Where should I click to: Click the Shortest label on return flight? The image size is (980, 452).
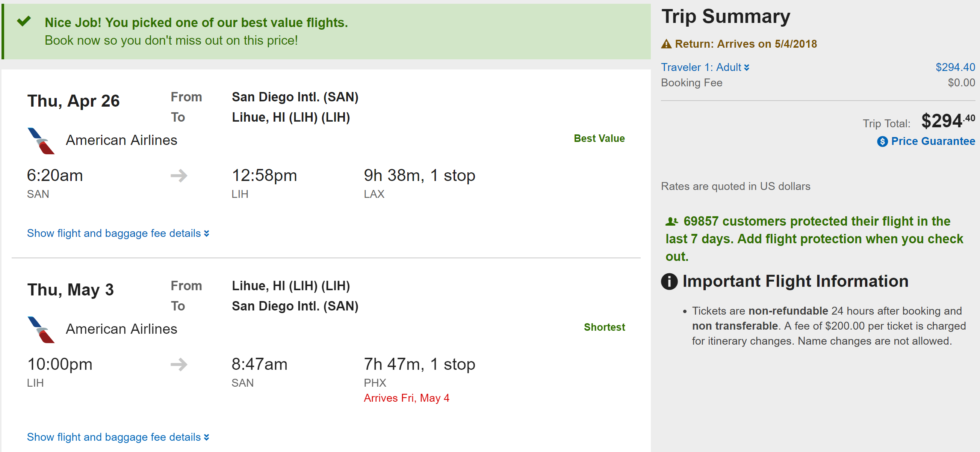[604, 327]
